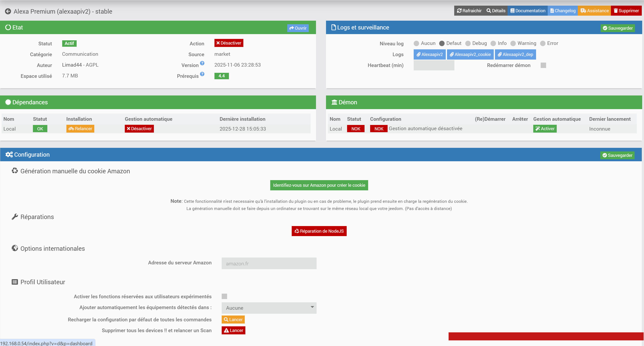Click the back arrow icon beside Alexa Premium

(x=8, y=11)
